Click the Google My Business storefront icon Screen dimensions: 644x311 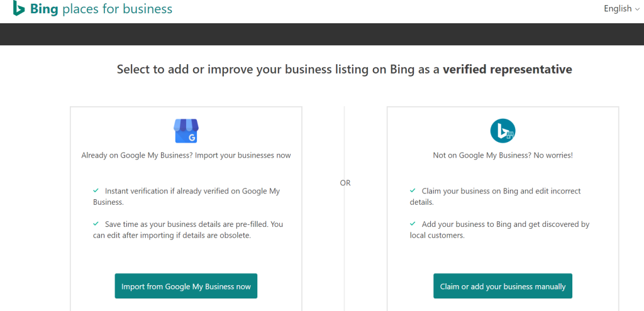pos(186,131)
